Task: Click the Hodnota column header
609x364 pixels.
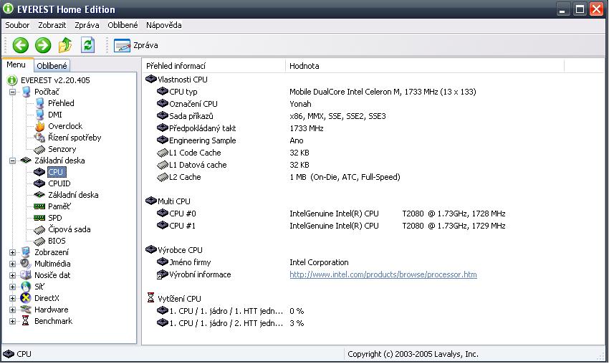Action: tap(425, 66)
